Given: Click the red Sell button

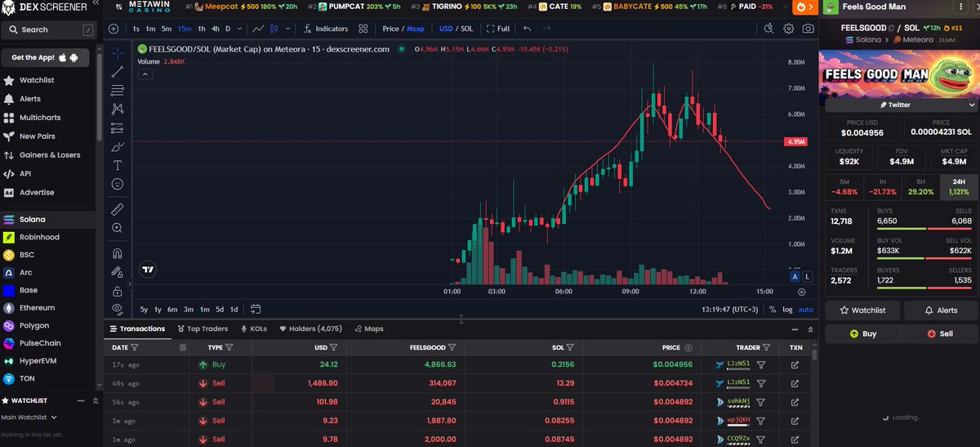Looking at the screenshot, I should (940, 333).
